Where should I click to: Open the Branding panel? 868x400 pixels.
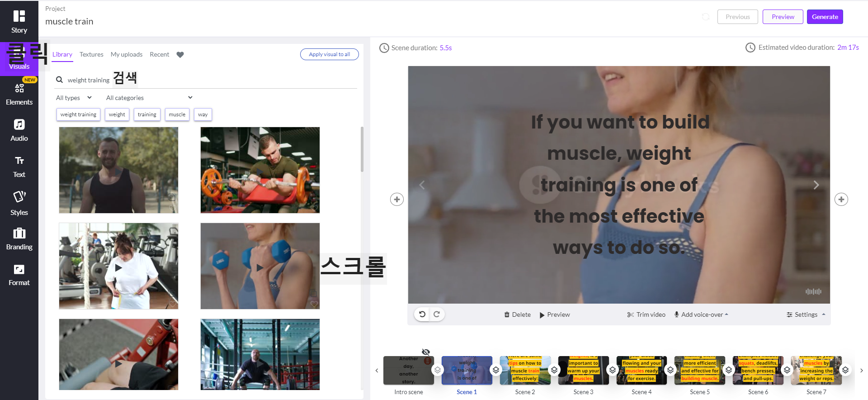pyautogui.click(x=19, y=239)
